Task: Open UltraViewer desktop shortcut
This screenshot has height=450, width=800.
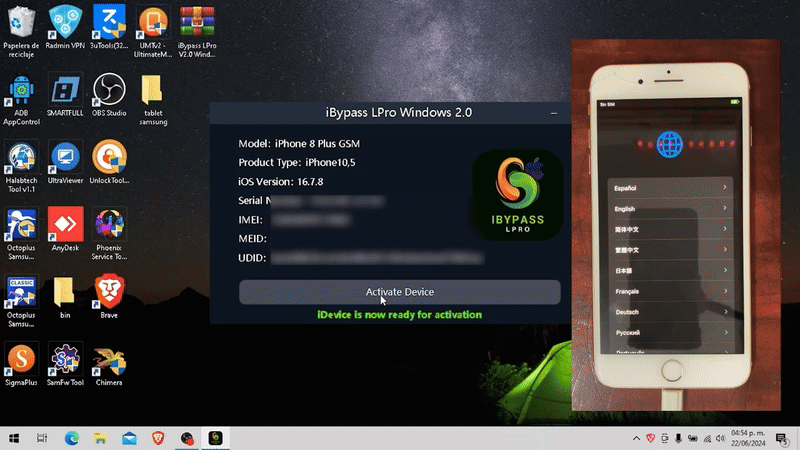Action: (x=65, y=163)
